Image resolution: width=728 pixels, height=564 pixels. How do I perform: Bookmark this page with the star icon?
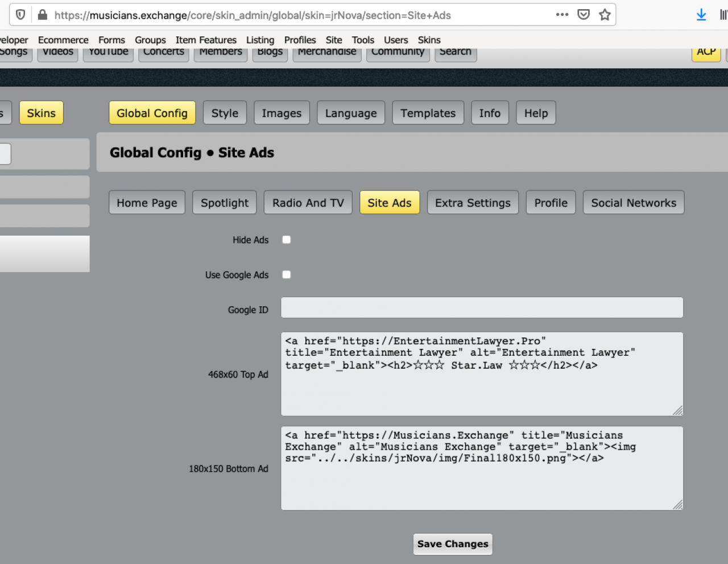(605, 15)
